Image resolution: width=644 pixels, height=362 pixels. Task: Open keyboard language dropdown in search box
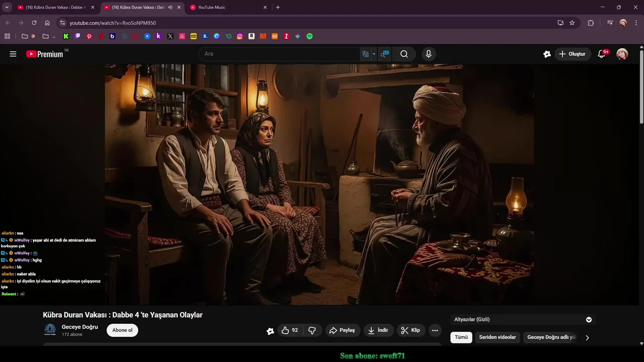point(374,54)
